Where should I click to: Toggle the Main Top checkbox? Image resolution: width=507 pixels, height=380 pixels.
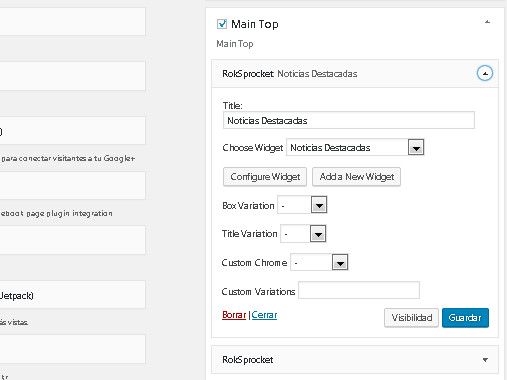tap(222, 24)
